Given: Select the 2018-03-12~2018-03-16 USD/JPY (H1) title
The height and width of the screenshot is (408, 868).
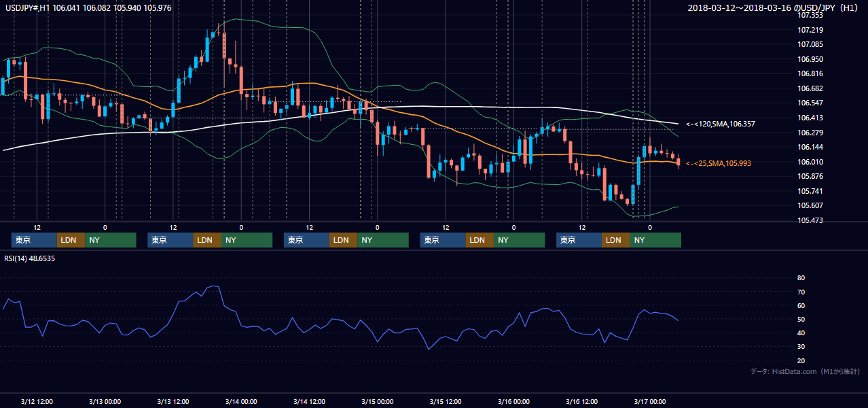Looking at the screenshot, I should click(774, 7).
